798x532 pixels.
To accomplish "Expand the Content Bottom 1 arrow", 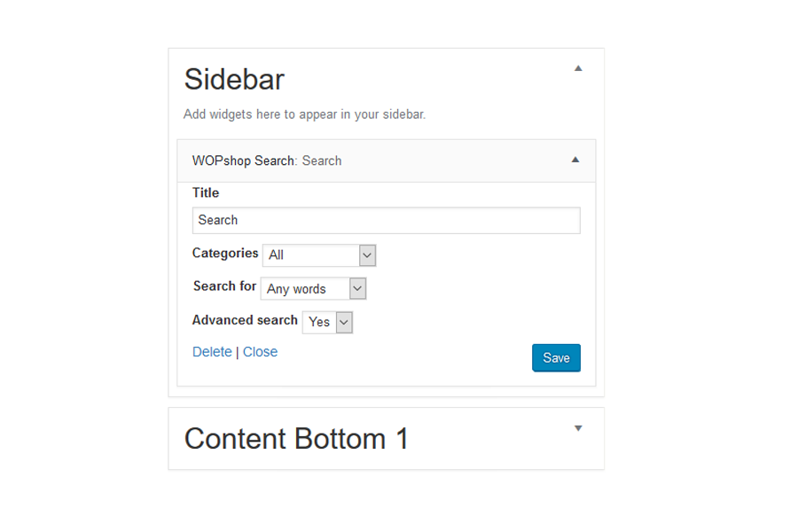I will [578, 428].
